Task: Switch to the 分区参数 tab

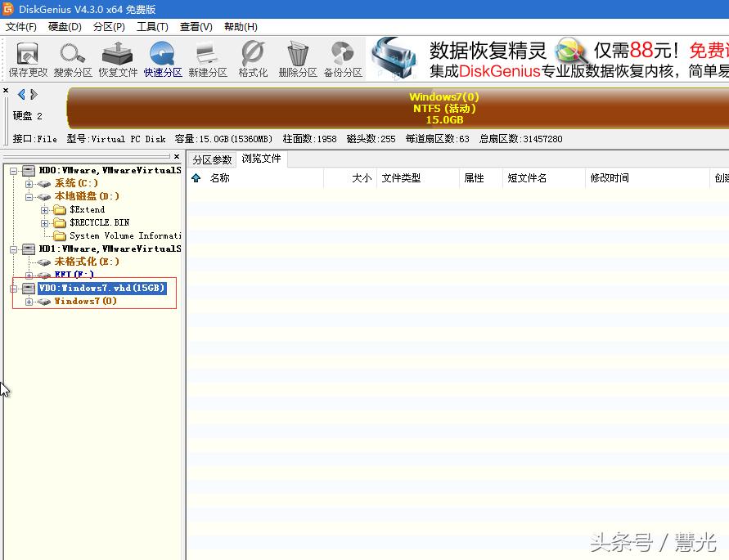Action: click(212, 159)
